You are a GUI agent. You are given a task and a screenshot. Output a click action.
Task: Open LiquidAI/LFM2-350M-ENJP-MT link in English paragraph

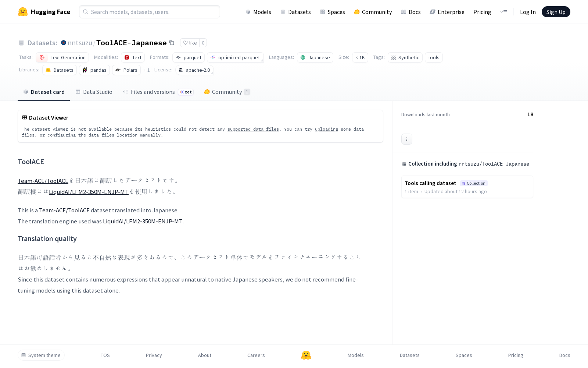click(143, 221)
